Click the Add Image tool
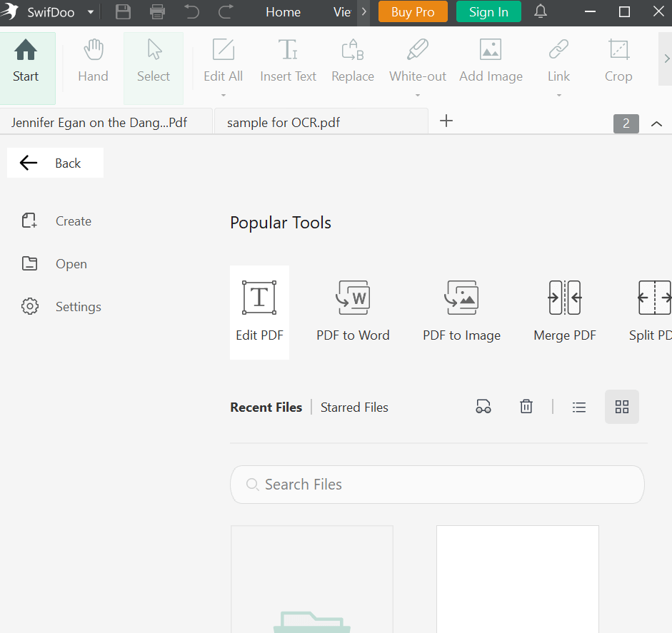This screenshot has height=633, width=672. tap(491, 60)
